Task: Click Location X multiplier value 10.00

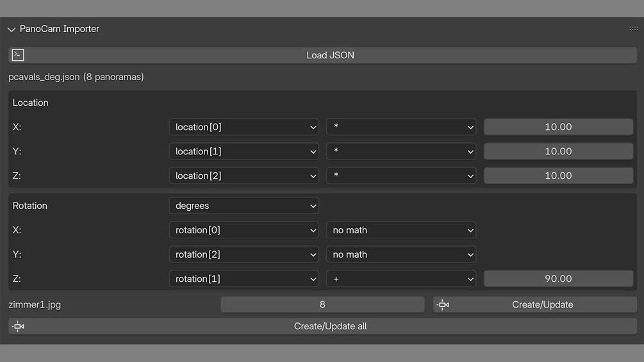Action: pos(558,127)
